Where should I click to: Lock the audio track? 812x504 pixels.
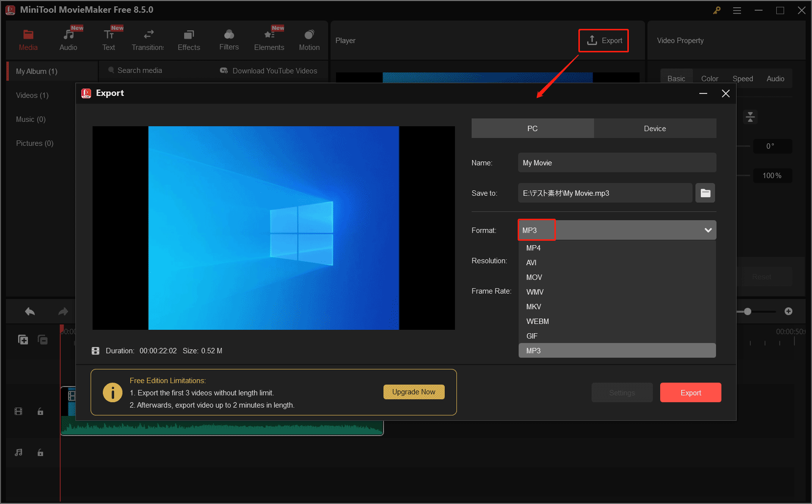[40, 452]
